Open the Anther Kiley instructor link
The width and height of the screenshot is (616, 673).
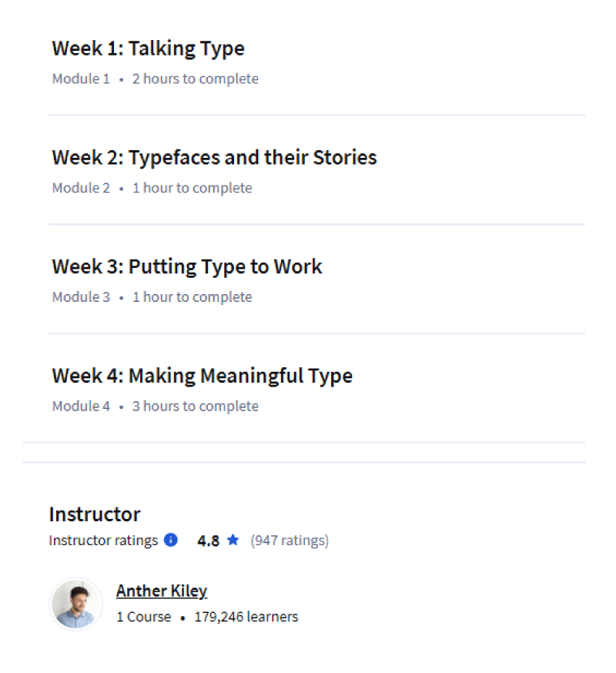pos(162,591)
